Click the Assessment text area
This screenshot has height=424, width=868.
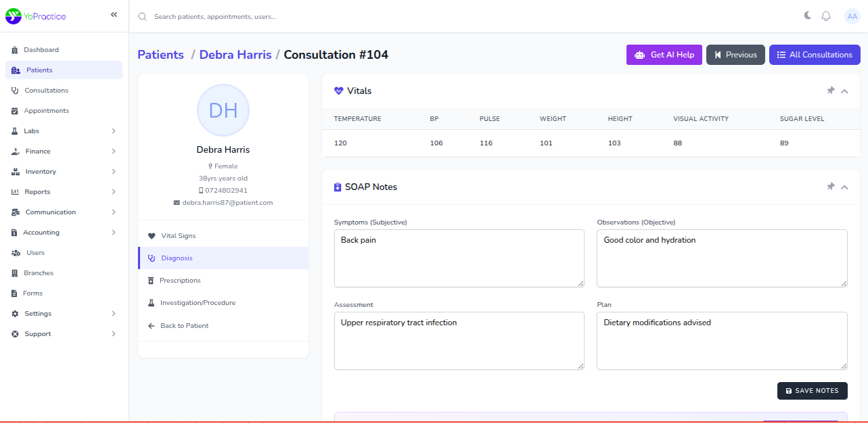click(459, 341)
